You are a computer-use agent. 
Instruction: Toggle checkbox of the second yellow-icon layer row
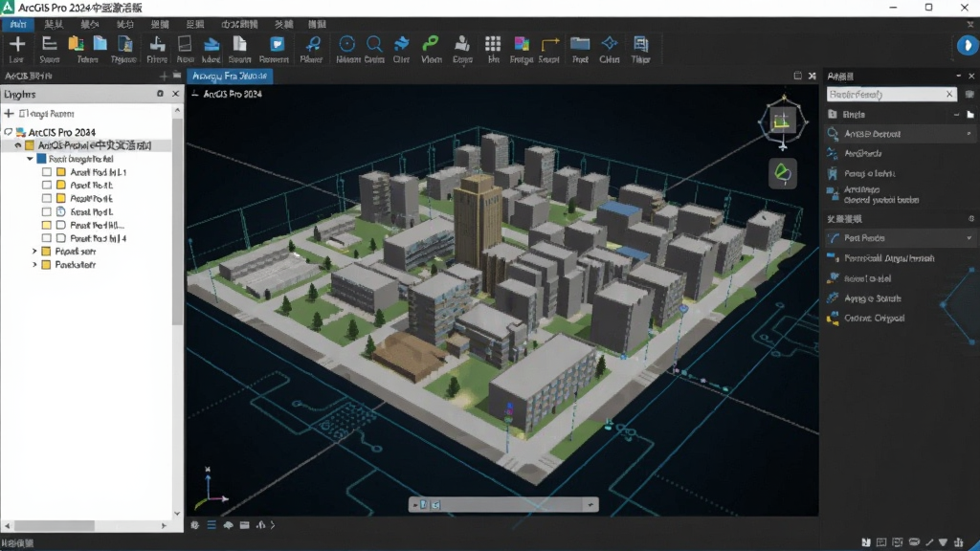click(47, 185)
